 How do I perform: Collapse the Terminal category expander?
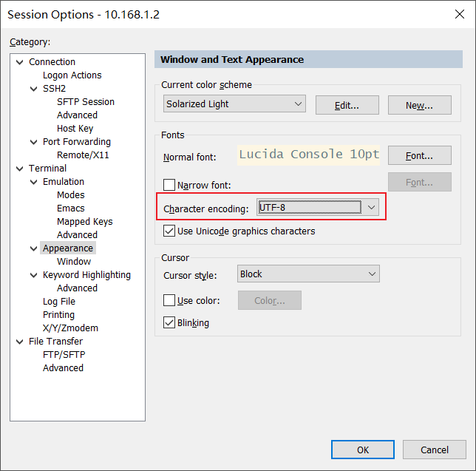pos(19,169)
